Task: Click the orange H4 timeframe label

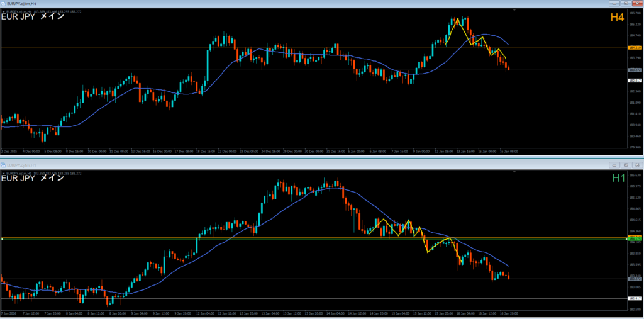Action: (617, 18)
